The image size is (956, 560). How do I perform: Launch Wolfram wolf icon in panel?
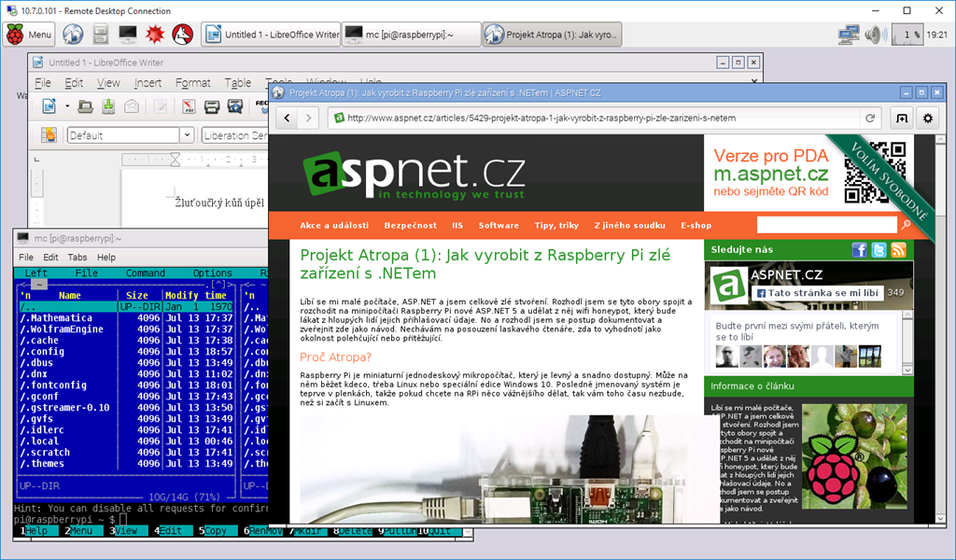pos(182,35)
